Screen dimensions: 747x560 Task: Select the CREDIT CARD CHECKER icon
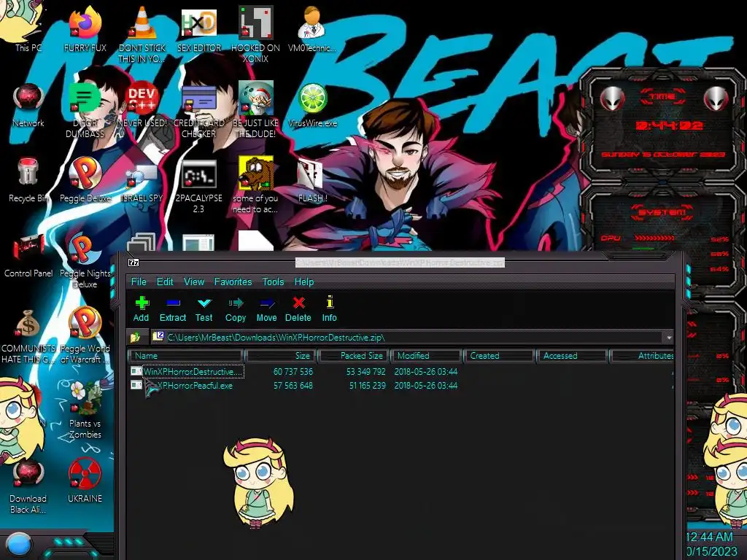[198, 109]
